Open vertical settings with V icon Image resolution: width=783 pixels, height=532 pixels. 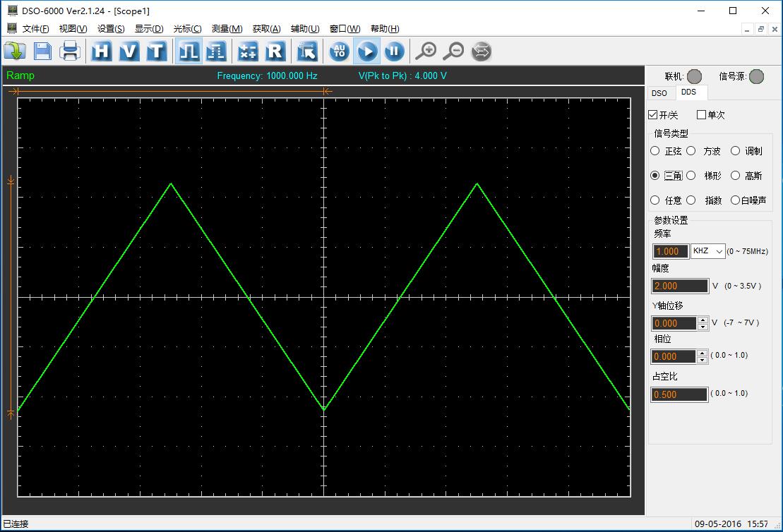click(x=128, y=51)
